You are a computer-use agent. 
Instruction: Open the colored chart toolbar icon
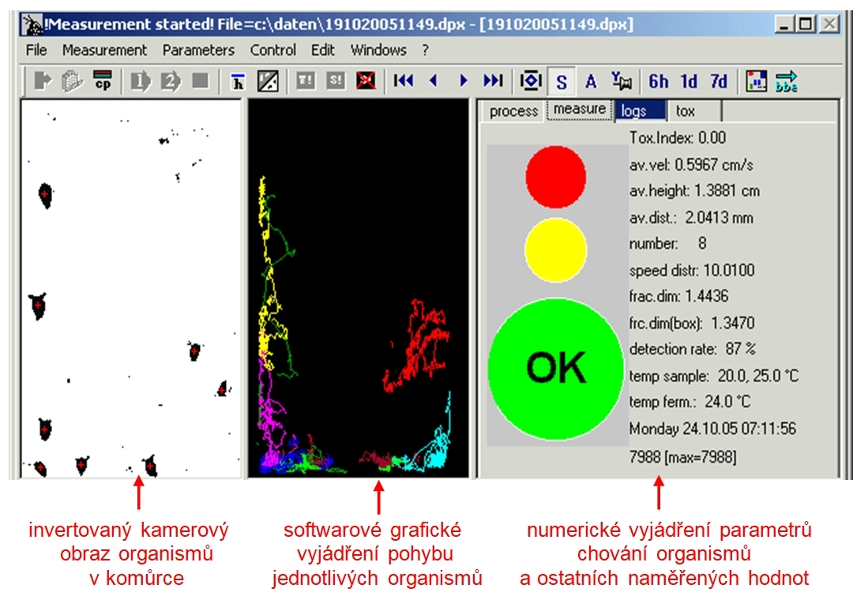click(757, 81)
